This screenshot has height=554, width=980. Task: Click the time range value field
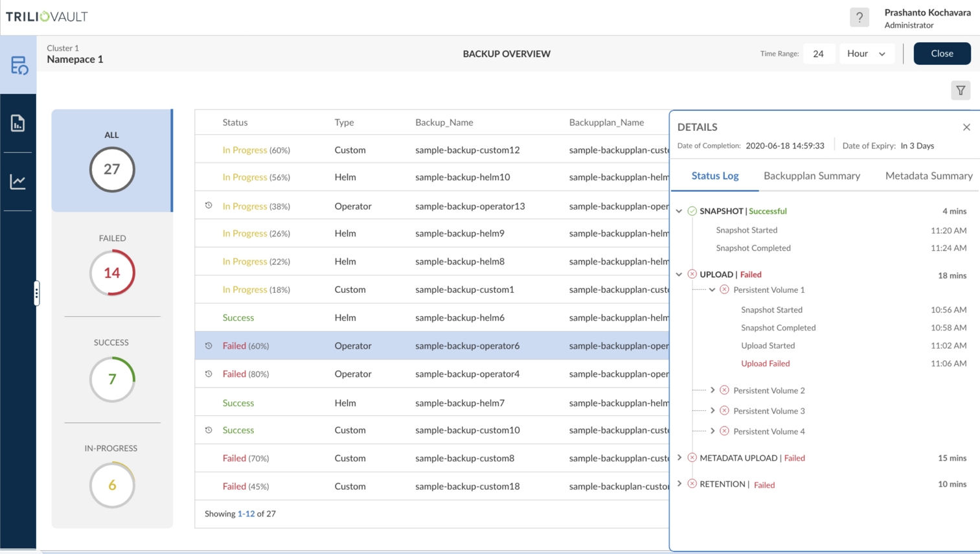pos(819,54)
